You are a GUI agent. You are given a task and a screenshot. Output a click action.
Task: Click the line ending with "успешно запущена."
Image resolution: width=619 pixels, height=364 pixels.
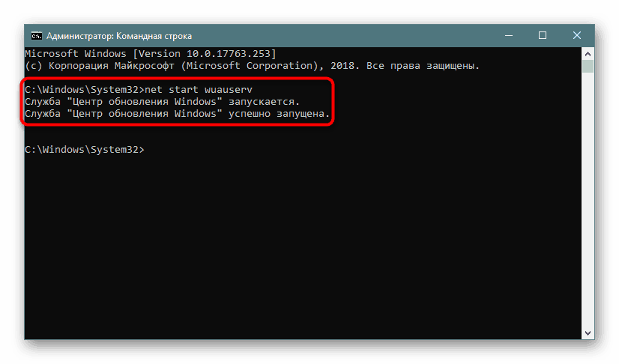point(177,114)
